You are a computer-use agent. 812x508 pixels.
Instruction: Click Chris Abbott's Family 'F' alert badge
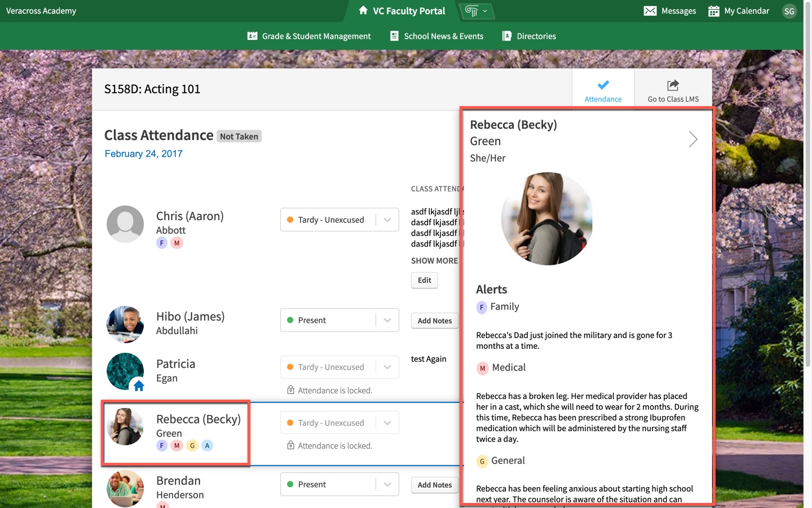pyautogui.click(x=162, y=243)
